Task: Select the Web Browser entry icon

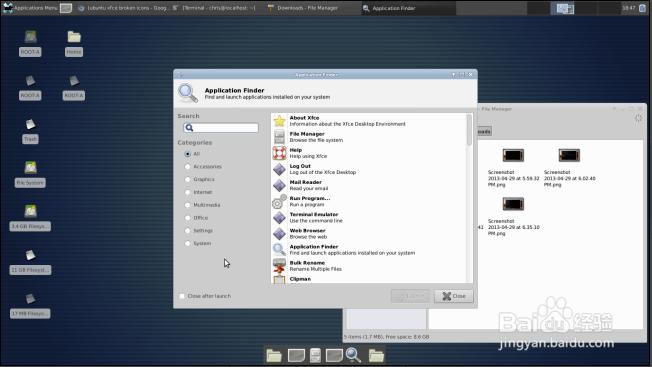Action: (279, 234)
